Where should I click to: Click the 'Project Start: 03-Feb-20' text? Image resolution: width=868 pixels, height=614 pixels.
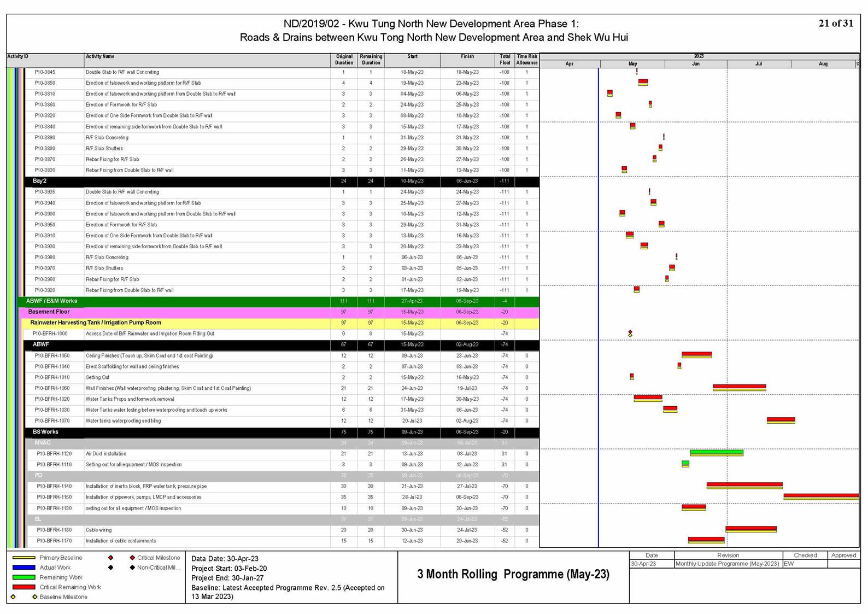[x=229, y=569]
